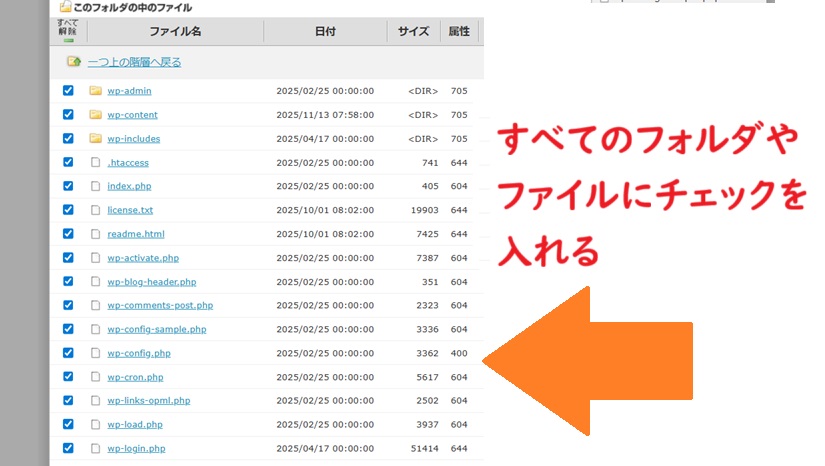Click the すべて解除 deselect-all button
This screenshot has width=825, height=466.
68,31
